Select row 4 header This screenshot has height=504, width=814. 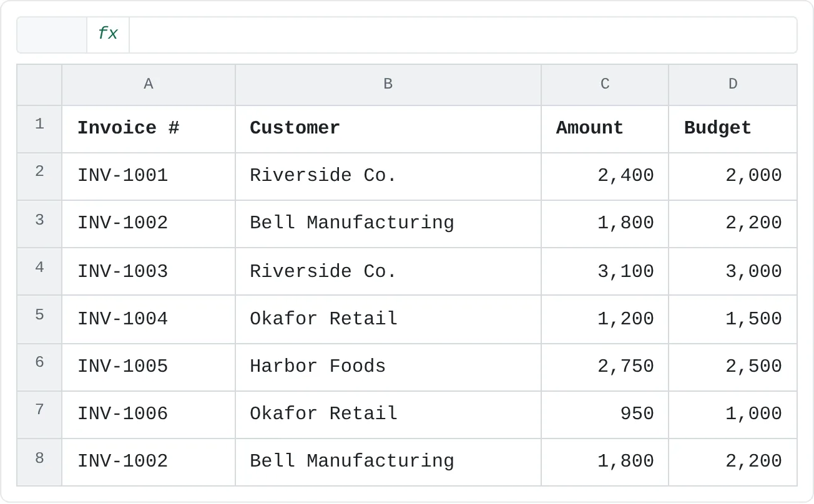[x=39, y=271]
